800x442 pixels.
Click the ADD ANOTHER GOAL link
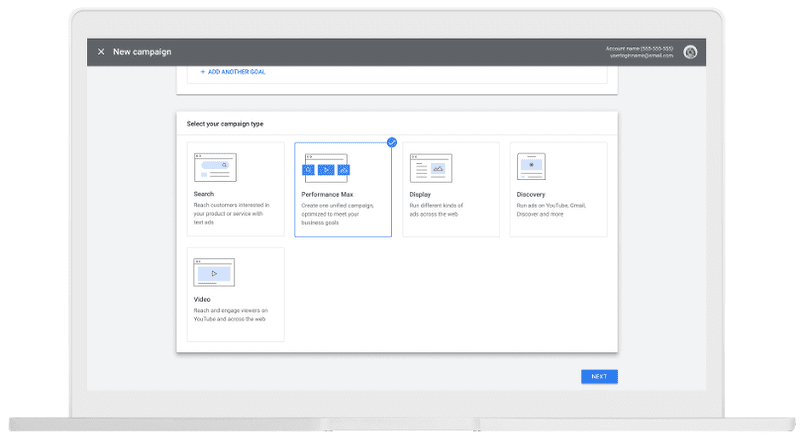pos(237,72)
